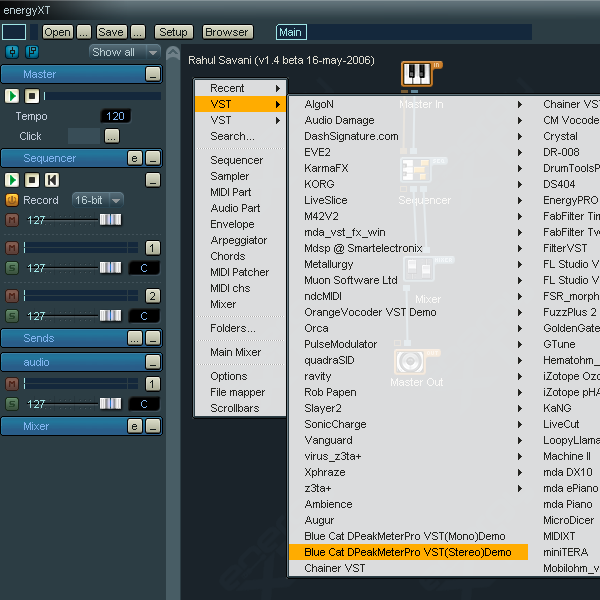Viewport: 600px width, 600px height.
Task: Select Blue Cat DPeakMeterPro Stereo Demo
Action: 408,552
